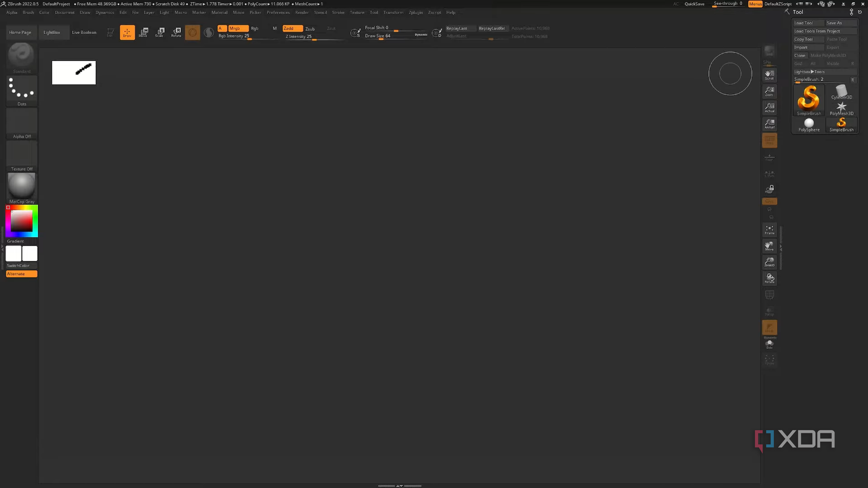Open the Dots stroke picker
The height and width of the screenshot is (488, 868).
[22, 90]
